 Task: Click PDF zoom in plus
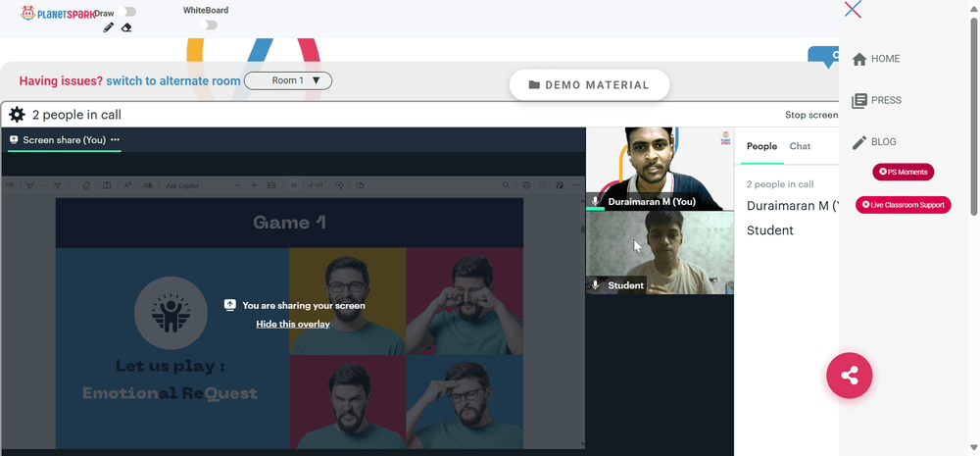coord(255,185)
